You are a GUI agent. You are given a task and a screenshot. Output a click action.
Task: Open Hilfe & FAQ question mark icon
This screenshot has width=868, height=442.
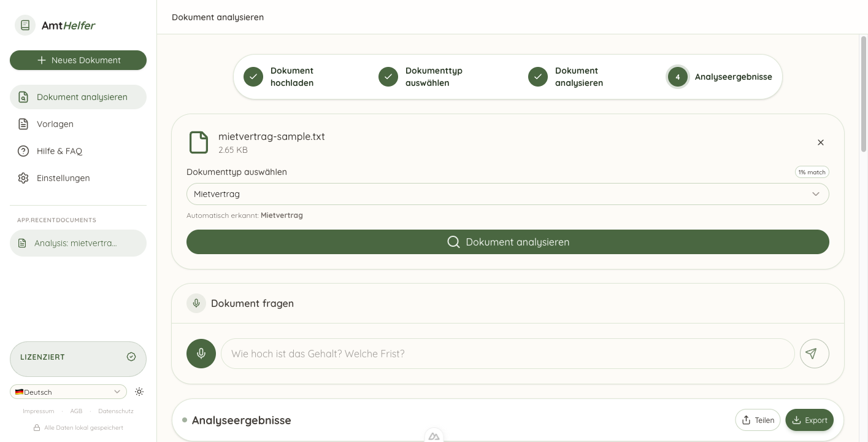click(23, 151)
